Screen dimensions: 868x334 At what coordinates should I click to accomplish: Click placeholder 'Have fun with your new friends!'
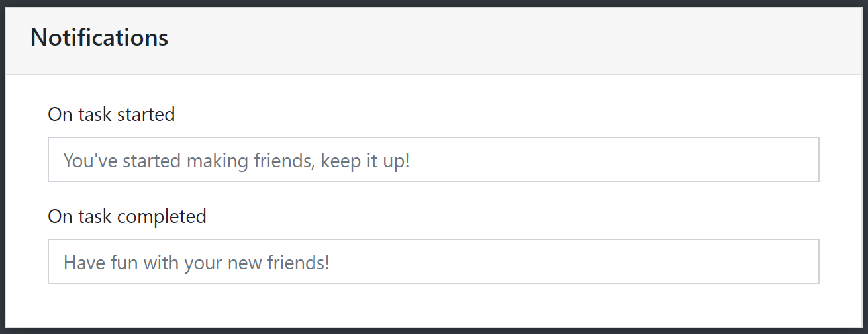click(197, 263)
